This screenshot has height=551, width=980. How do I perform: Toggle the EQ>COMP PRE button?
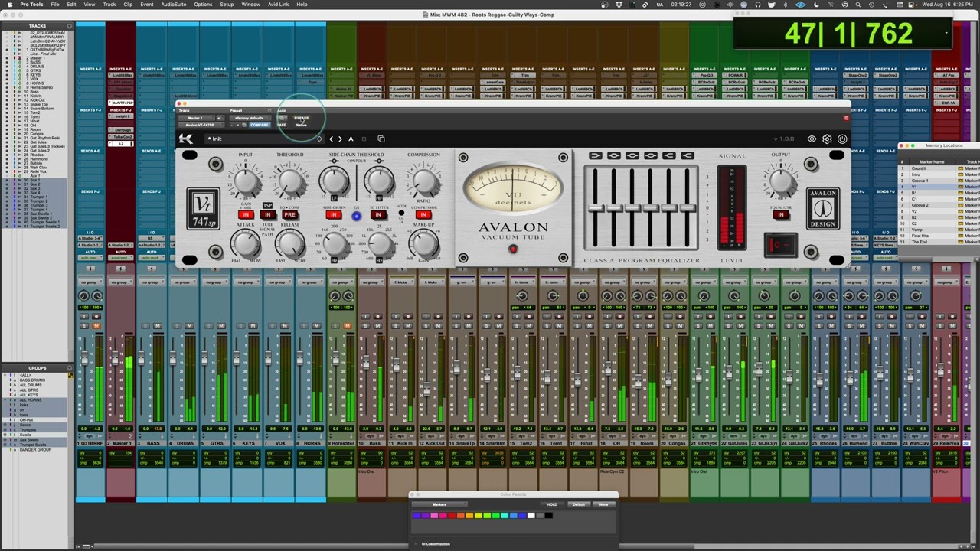pyautogui.click(x=289, y=215)
